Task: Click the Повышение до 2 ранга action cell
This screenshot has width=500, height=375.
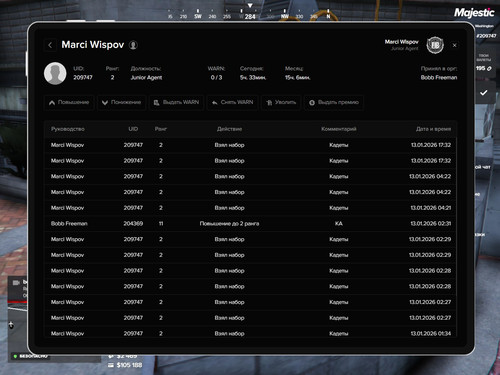Action: 229,224
